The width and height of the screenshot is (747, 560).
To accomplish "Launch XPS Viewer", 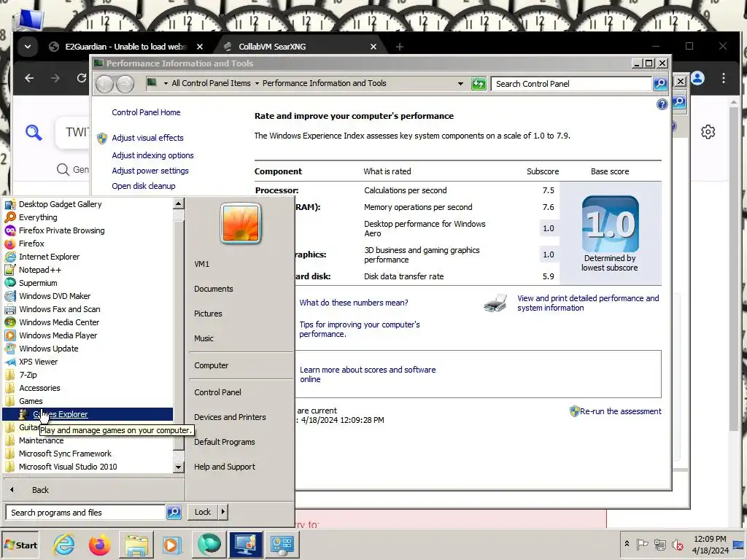I will (x=38, y=362).
